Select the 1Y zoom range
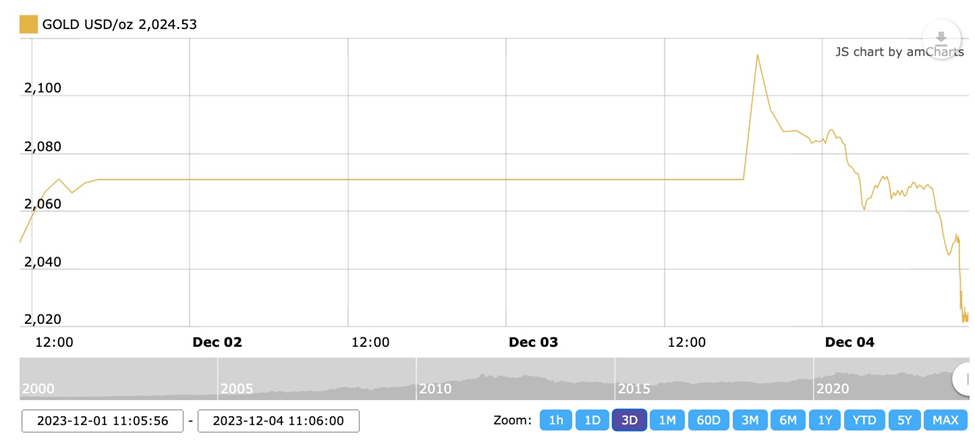Screen dimensions: 975x448 coord(825,420)
